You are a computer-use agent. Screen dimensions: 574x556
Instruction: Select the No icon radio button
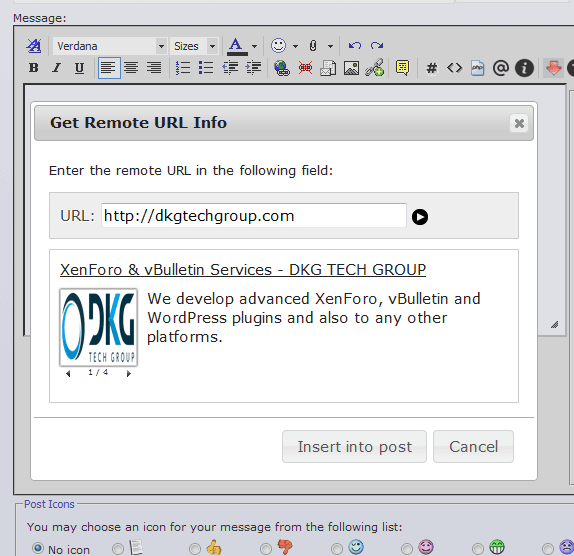pos(38,548)
